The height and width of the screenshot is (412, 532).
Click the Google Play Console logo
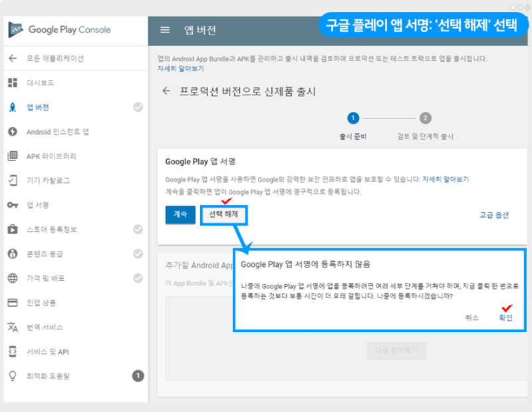point(60,30)
